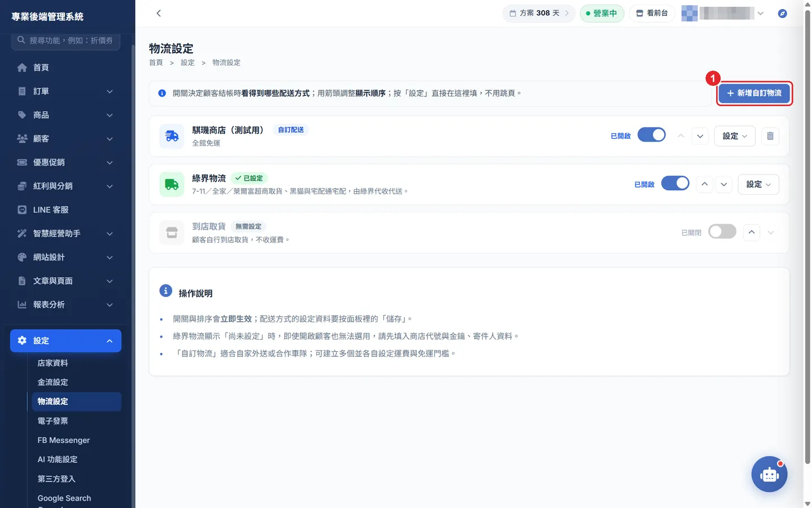Viewport: 812px width, 508px height.
Task: Click the 網站設計 palette icon
Action: pyautogui.click(x=22, y=257)
